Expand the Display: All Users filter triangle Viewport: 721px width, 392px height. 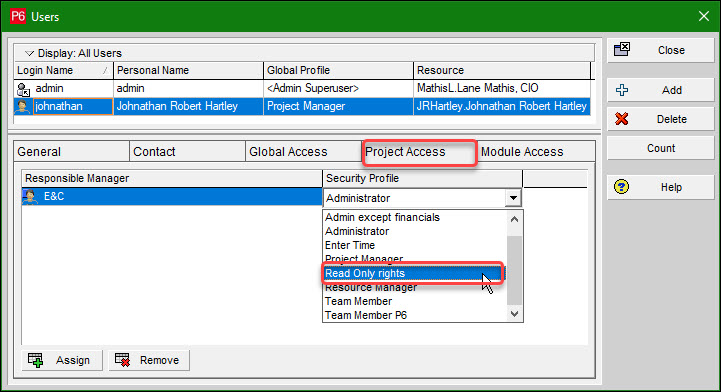click(x=29, y=53)
